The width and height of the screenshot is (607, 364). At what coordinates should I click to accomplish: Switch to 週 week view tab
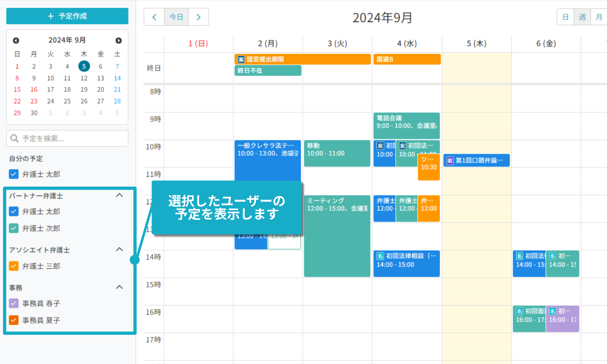[x=582, y=17]
